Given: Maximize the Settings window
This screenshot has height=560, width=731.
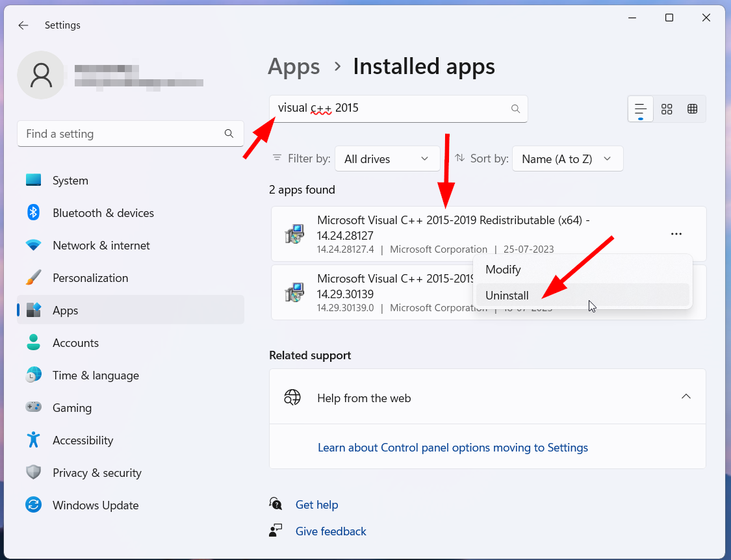Looking at the screenshot, I should pos(669,18).
